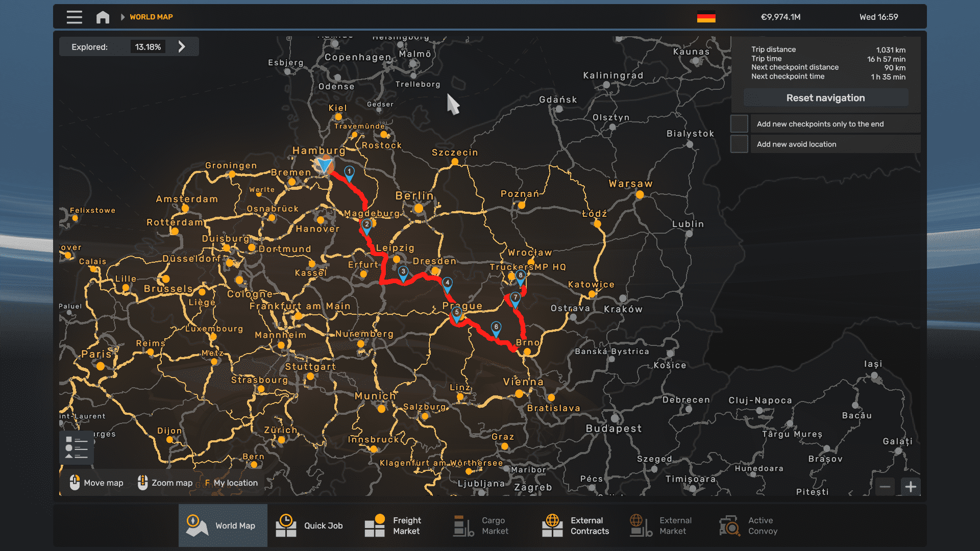980x551 pixels.
Task: Zoom in with the plus button
Action: coord(911,487)
